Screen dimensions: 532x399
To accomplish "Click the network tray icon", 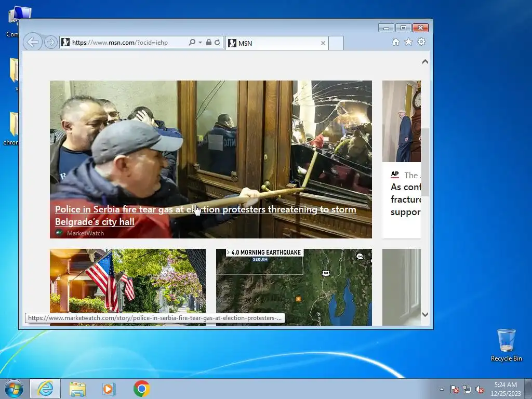I will point(467,389).
